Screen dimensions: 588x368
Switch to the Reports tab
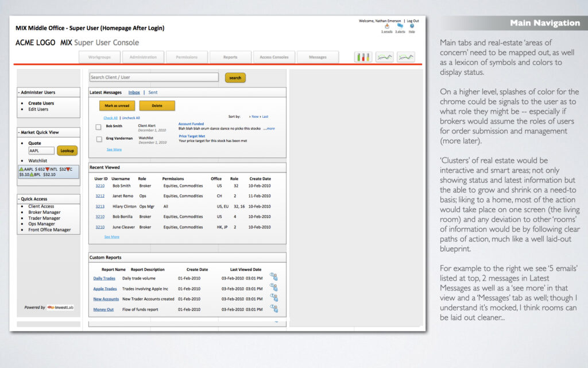230,57
